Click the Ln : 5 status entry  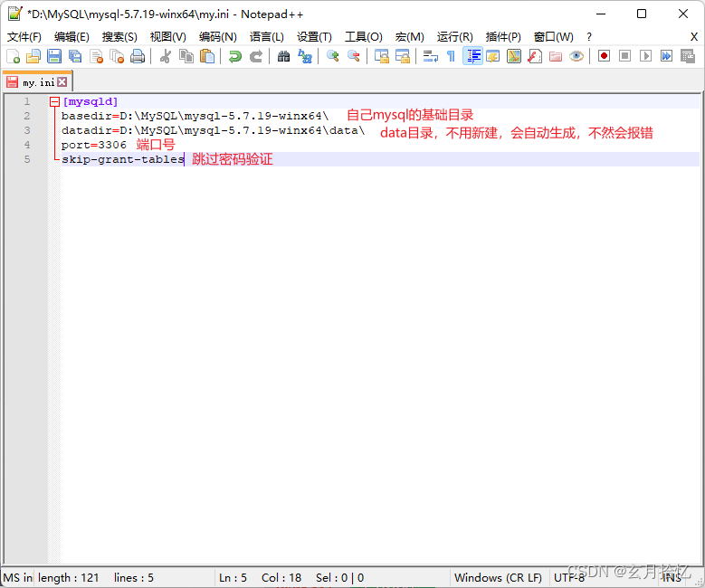pyautogui.click(x=233, y=578)
